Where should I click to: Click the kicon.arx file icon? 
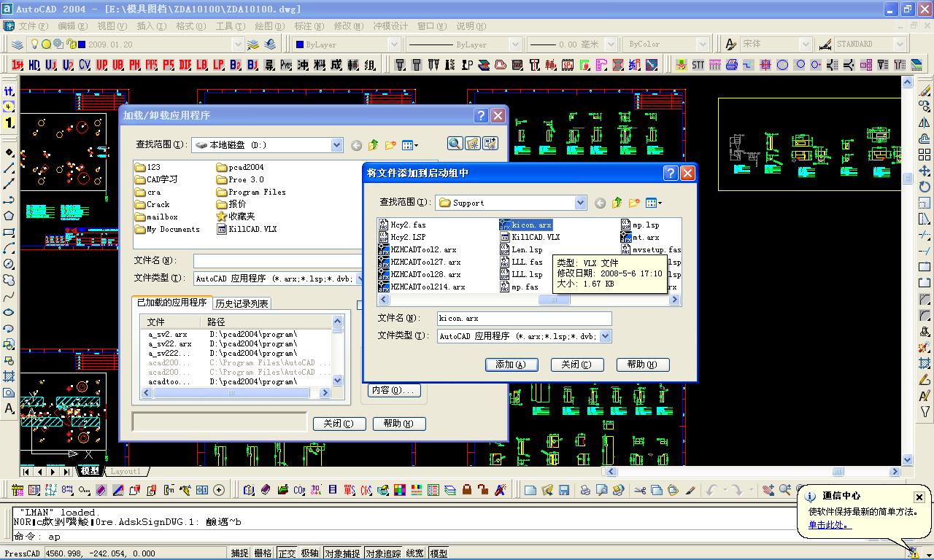click(x=505, y=225)
